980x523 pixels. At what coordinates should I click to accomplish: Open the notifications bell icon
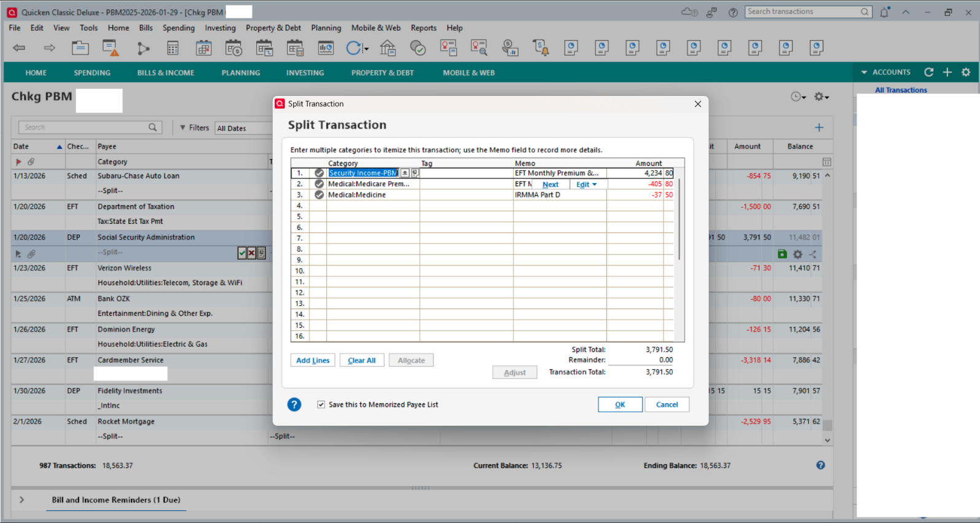[x=885, y=12]
